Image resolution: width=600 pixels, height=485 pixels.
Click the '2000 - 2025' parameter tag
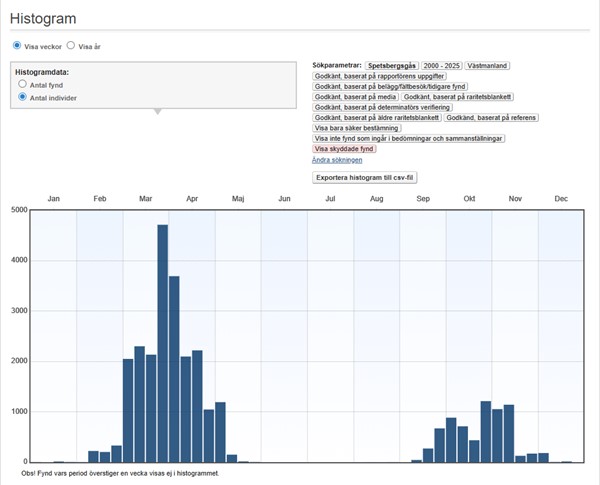click(440, 65)
